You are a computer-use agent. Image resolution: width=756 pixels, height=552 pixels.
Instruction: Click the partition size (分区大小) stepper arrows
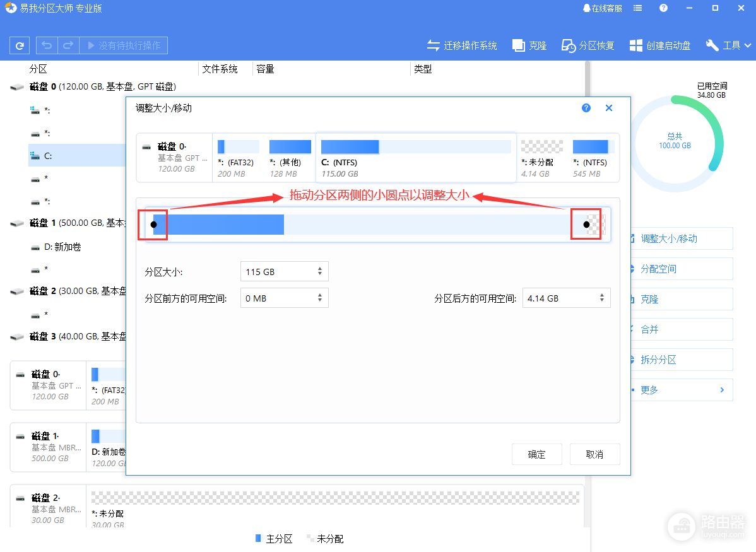pos(320,272)
